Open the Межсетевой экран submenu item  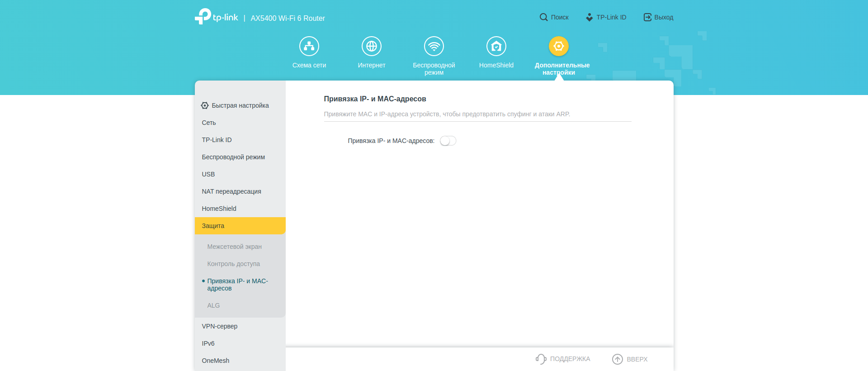point(234,247)
